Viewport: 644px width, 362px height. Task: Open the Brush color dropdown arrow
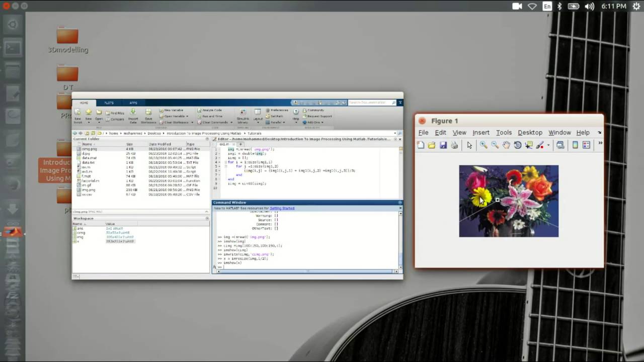coord(548,146)
